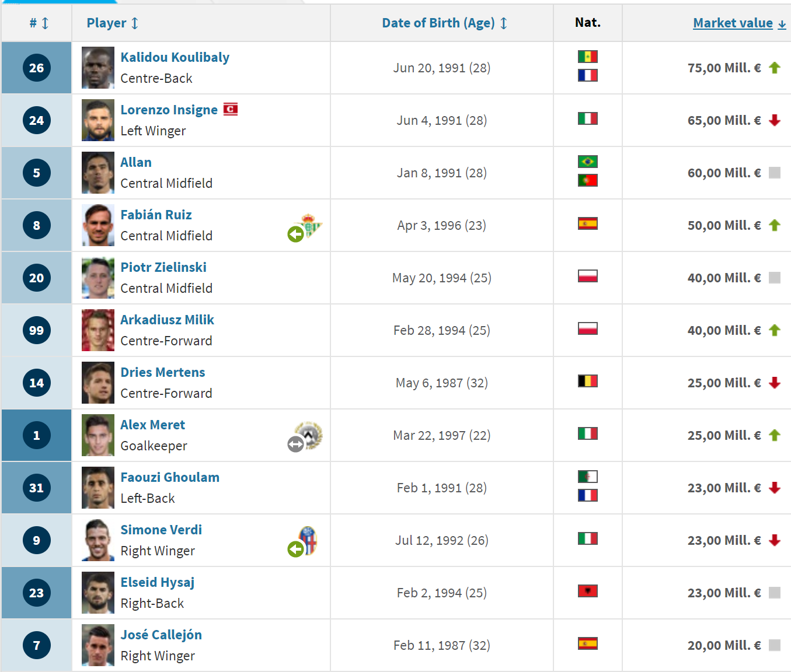Click Bologna crest transfer icon for Simone Verdi
The height and width of the screenshot is (672, 791).
pyautogui.click(x=302, y=542)
